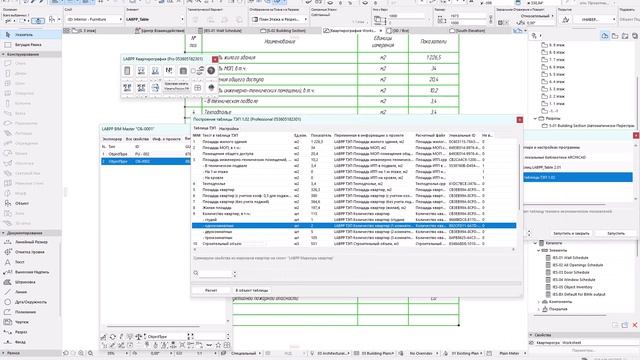Open the Navigator Layout Book icon
640x360 pixels.
[625, 36]
